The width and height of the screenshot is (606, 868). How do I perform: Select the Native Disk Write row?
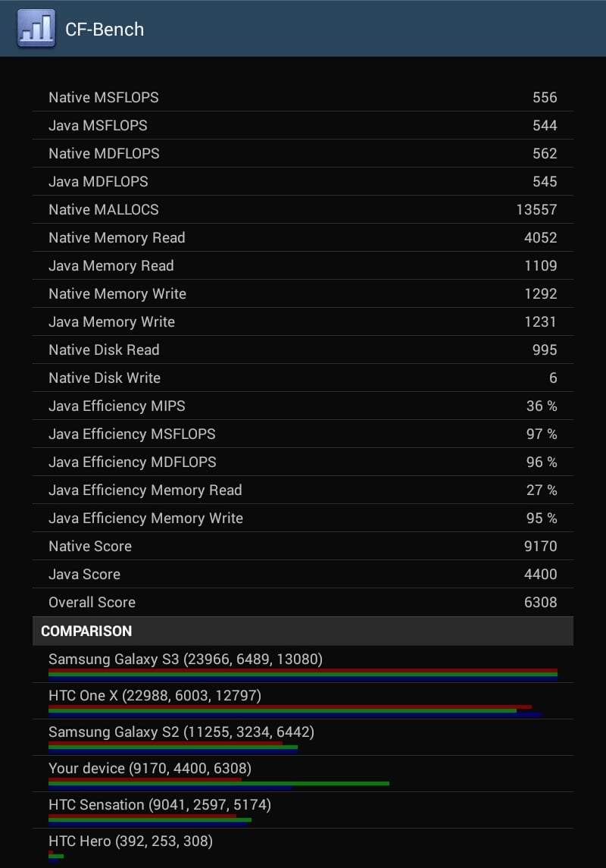pyautogui.click(x=303, y=378)
